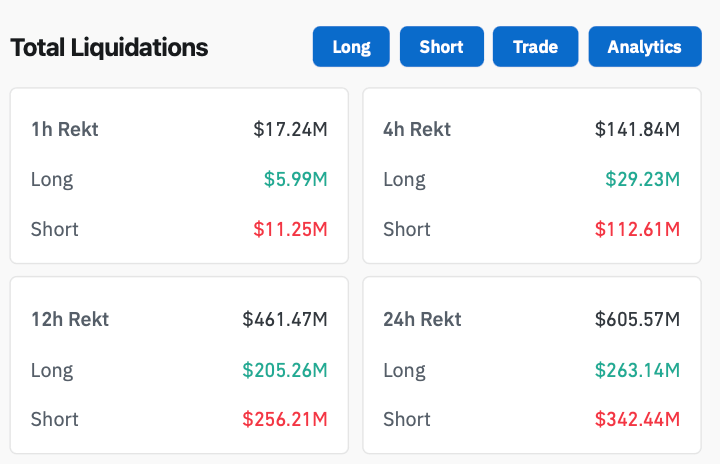Click the 24h Short value $342.44M

(x=637, y=419)
